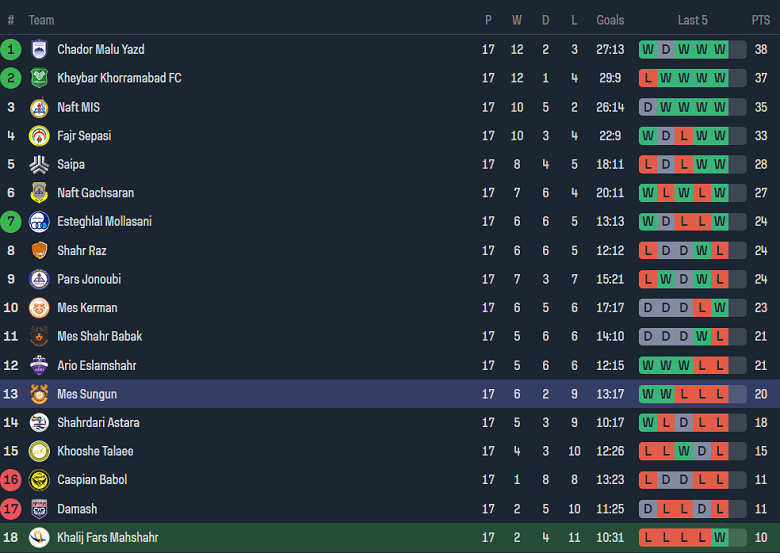Click the Caspian Babol team logo
780x553 pixels.
pyautogui.click(x=39, y=480)
